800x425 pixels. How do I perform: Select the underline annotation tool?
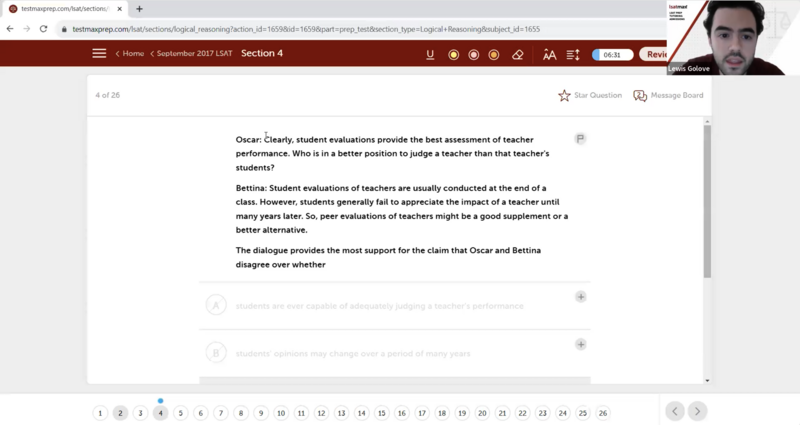(x=430, y=54)
